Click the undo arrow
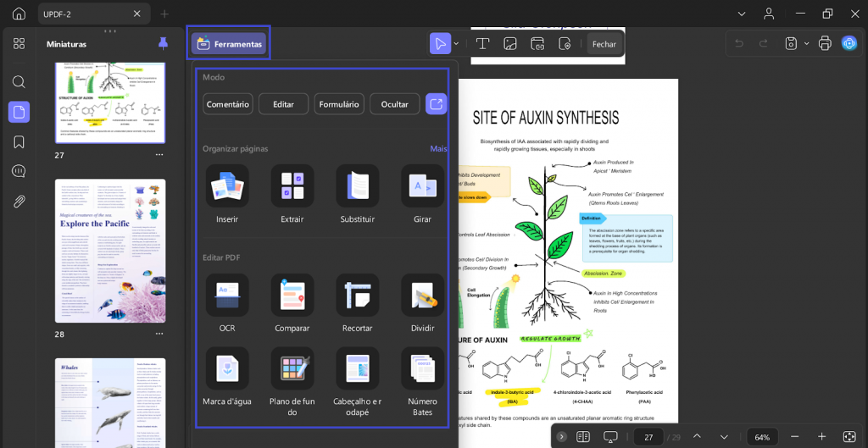The image size is (868, 448). [739, 44]
